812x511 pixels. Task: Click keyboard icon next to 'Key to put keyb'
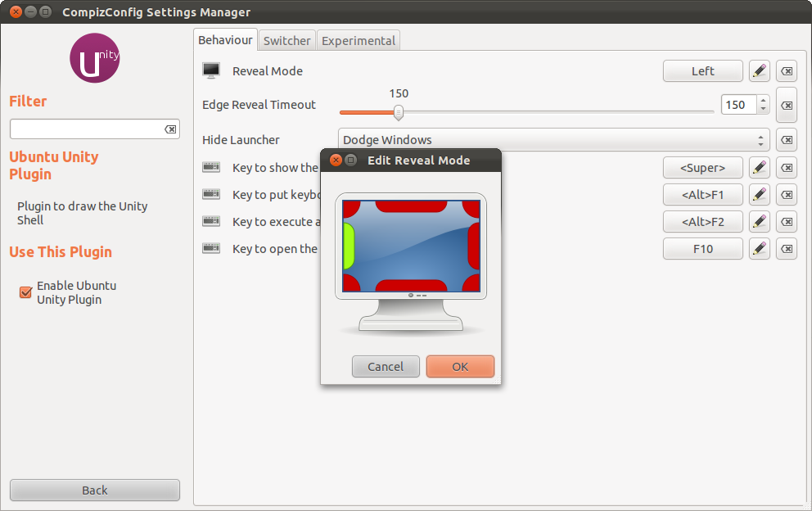211,194
